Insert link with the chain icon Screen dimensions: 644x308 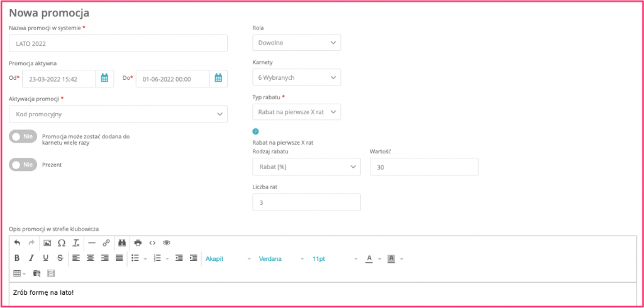coord(106,243)
